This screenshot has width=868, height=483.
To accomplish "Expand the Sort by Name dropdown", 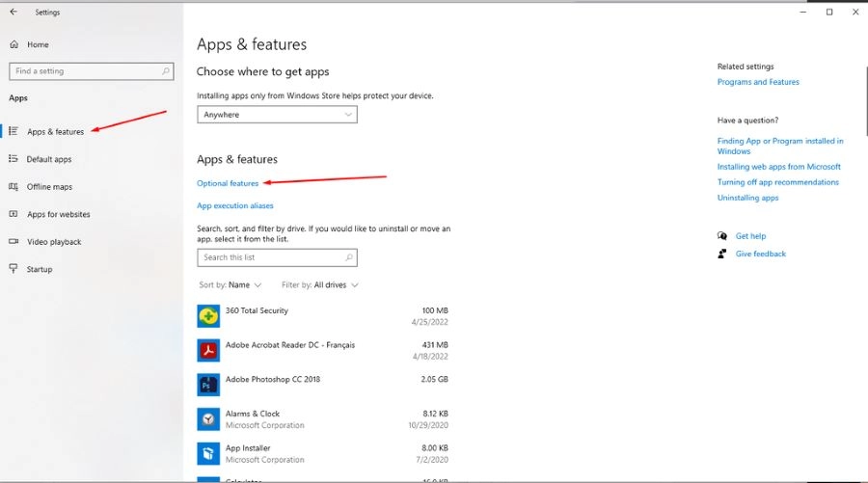I will point(232,285).
